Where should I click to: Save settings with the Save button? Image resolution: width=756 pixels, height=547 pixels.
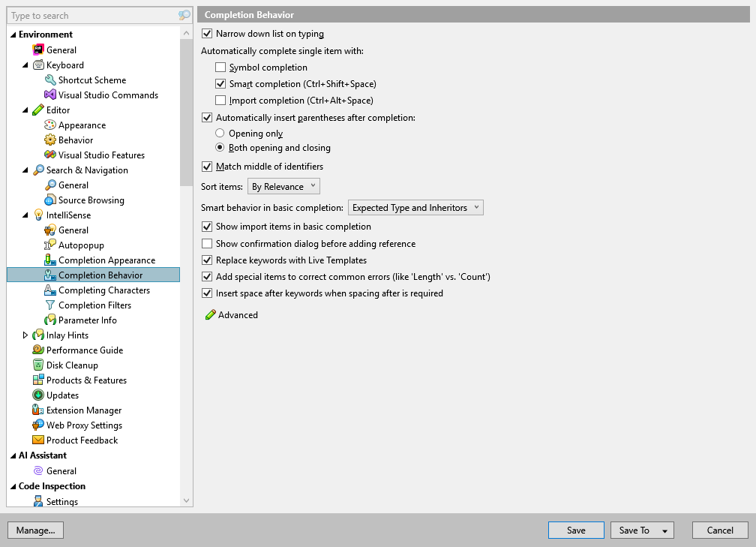coord(575,530)
